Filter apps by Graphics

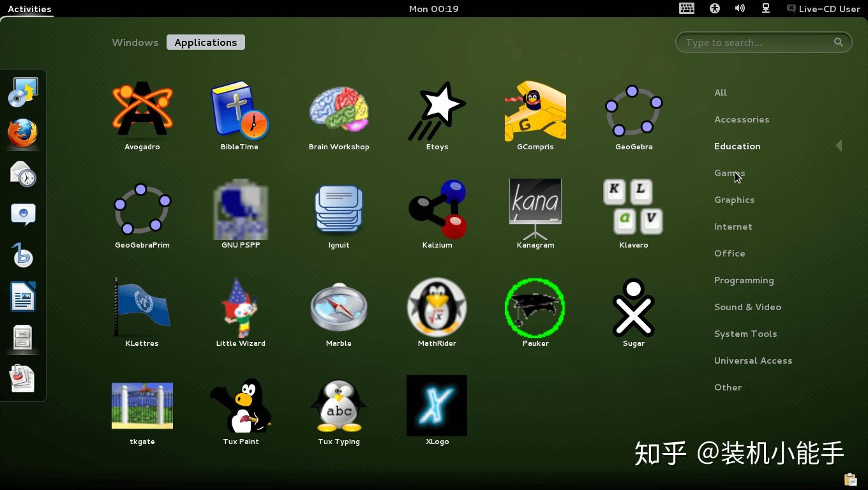click(x=735, y=200)
